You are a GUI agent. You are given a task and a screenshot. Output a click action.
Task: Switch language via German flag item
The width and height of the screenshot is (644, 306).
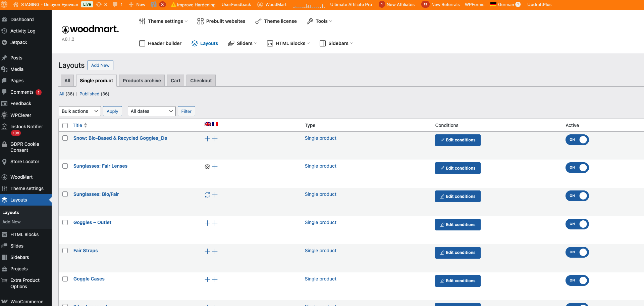[x=505, y=4]
